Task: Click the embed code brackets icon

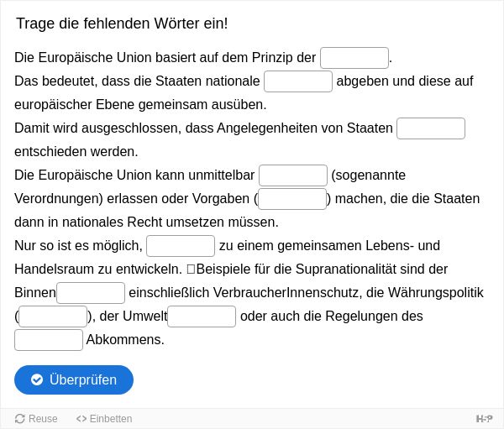Action: 81,419
